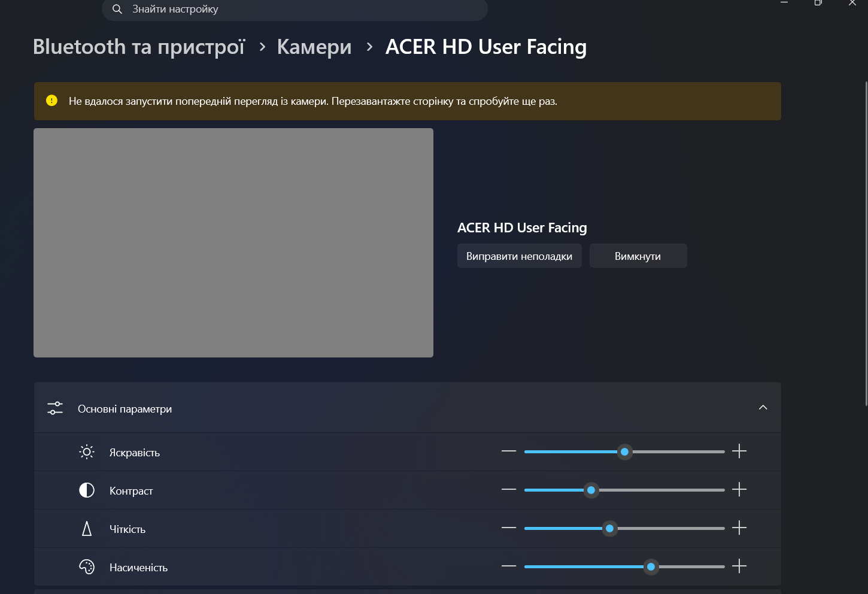Image resolution: width=868 pixels, height=594 pixels.
Task: Click the yellow warning icon in banner
Action: pyautogui.click(x=52, y=101)
